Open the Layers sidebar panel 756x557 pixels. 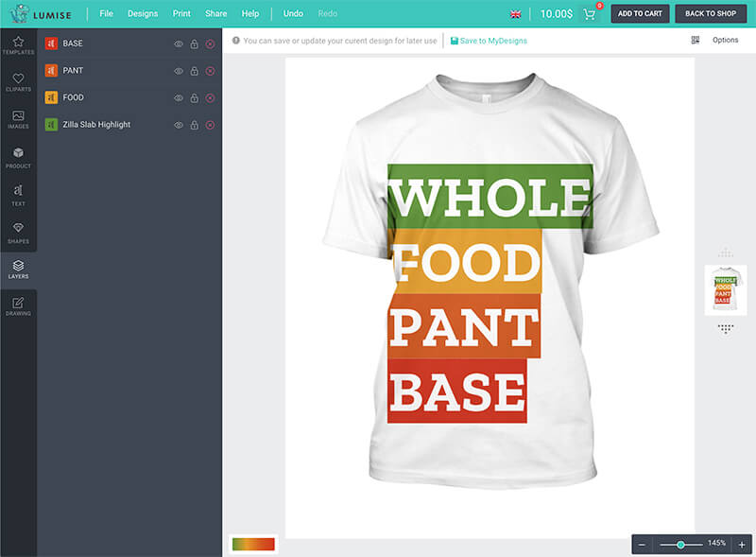pyautogui.click(x=18, y=270)
